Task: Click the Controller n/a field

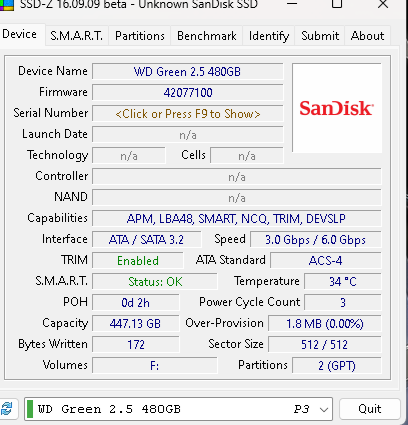Action: tap(237, 177)
